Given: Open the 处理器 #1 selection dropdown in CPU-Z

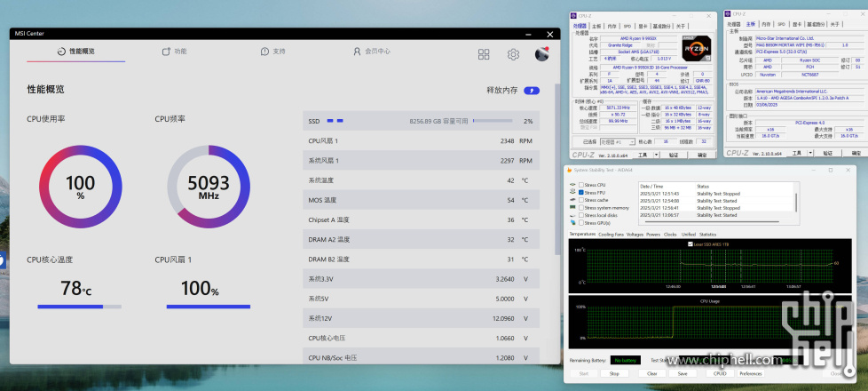Looking at the screenshot, I should coord(617,142).
